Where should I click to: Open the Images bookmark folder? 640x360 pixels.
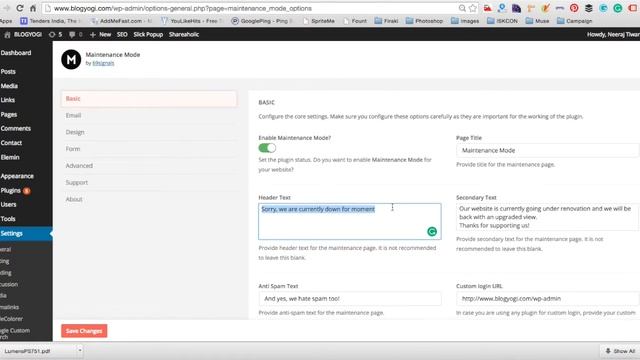pos(465,21)
